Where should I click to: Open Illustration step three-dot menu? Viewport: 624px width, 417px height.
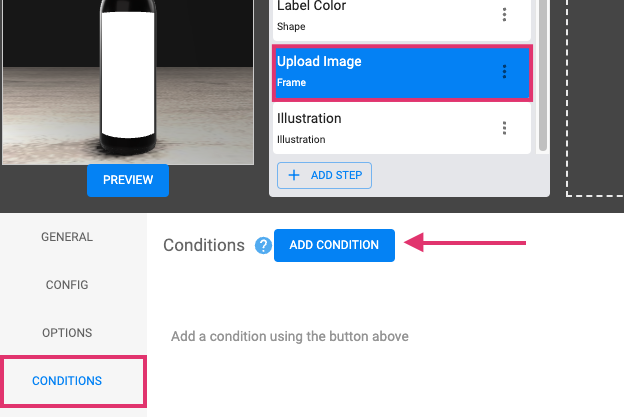(x=504, y=128)
